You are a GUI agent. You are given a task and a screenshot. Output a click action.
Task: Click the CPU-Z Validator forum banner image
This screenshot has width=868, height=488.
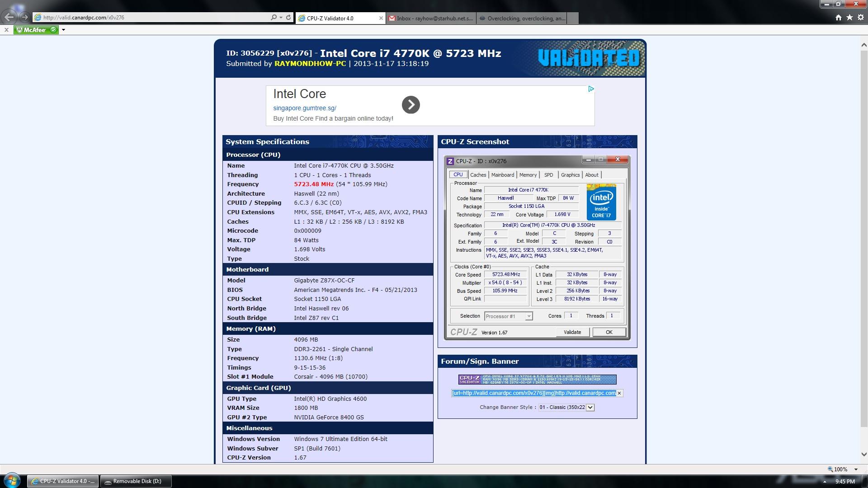pos(537,379)
